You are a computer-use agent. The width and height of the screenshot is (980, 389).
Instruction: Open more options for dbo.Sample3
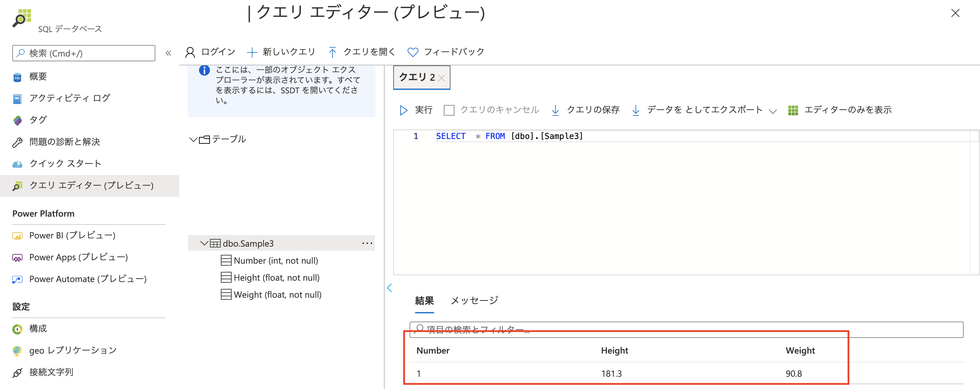tap(367, 243)
